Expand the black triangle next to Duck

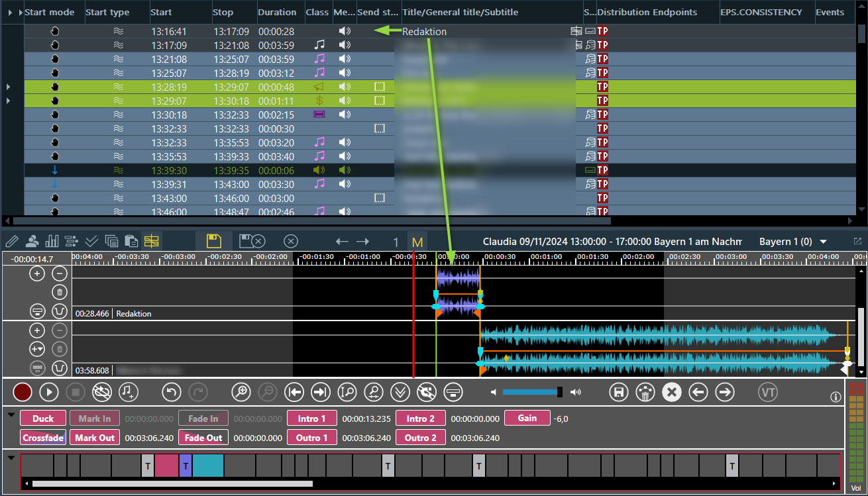pyautogui.click(x=11, y=415)
